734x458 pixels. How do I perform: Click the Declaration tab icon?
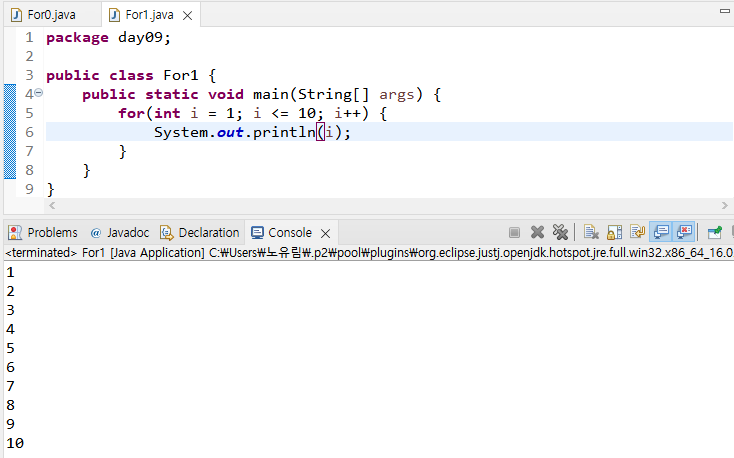click(x=167, y=232)
